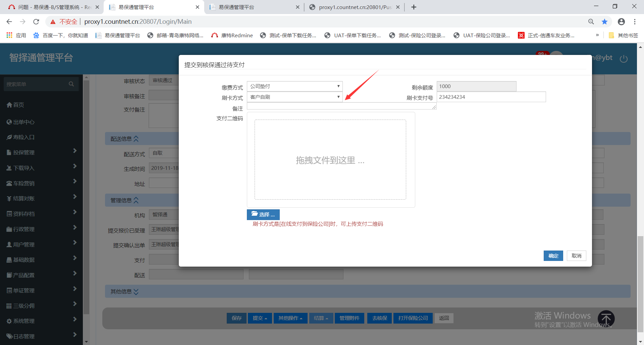The width and height of the screenshot is (644, 345).
Task: Click the browser address bar URL
Action: (138, 22)
